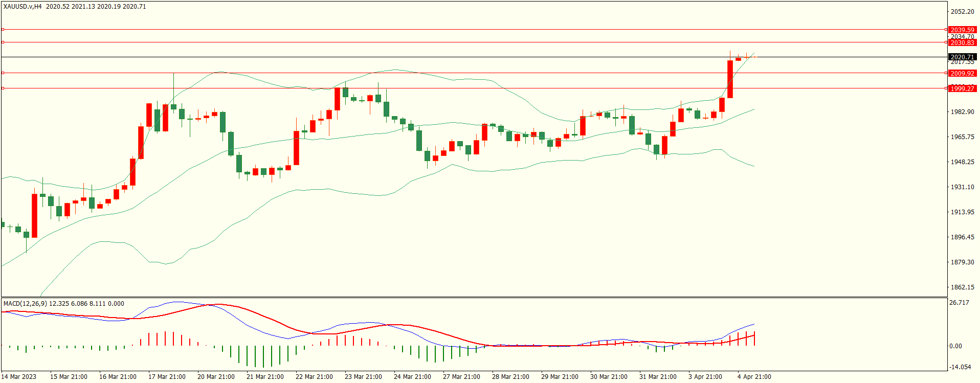
Task: Select the 2009.92 red price level tag
Action: [x=962, y=73]
